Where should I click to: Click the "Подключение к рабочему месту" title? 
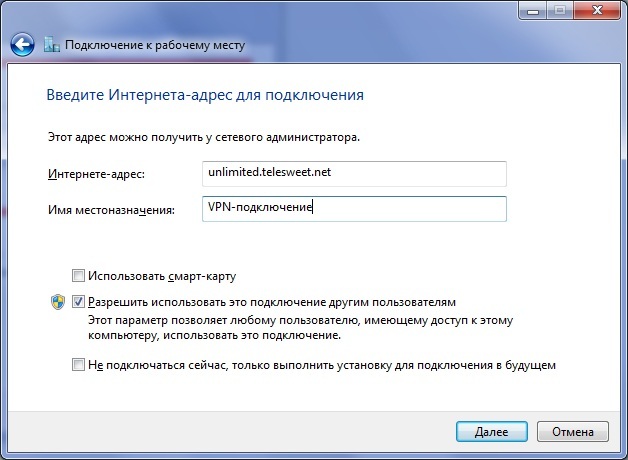154,46
